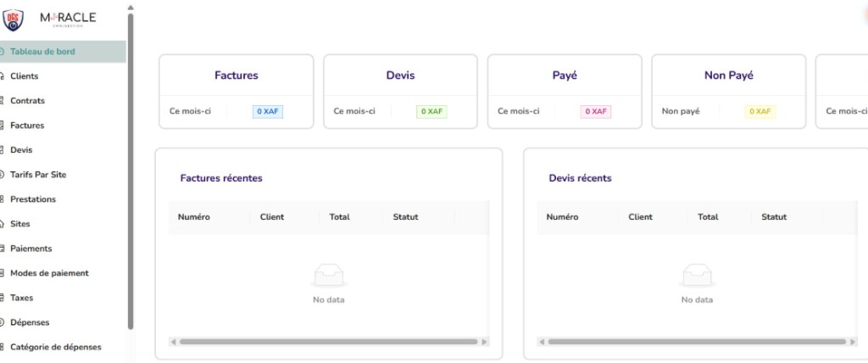Click the yellow 0 XAF badge in Non Payé card
The image size is (868, 363).
(760, 111)
